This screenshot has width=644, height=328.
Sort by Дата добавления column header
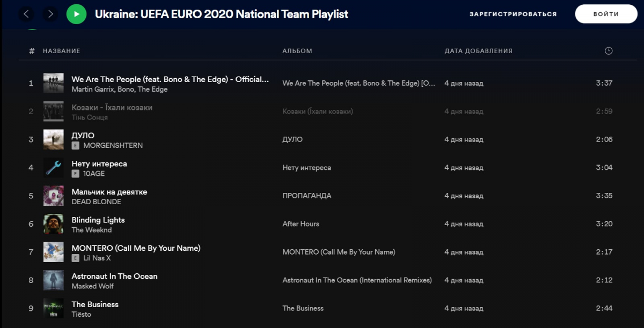(478, 51)
